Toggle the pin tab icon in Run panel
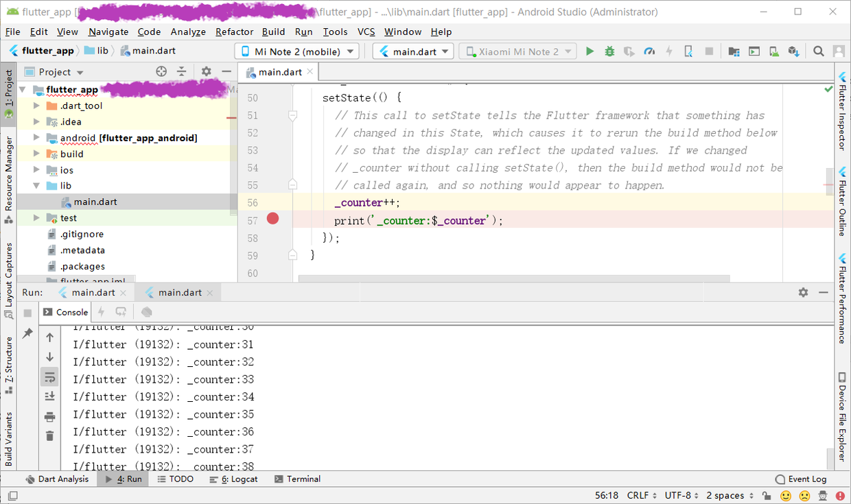This screenshot has height=504, width=851. coord(27,333)
